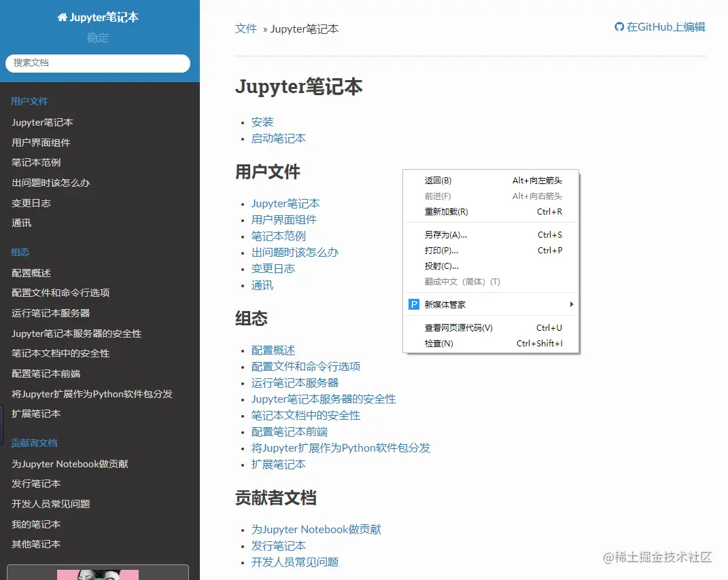Select 为Jupyter Notebook做贡献 in the sidebar
Screen dimensions: 728x580
pos(100,464)
